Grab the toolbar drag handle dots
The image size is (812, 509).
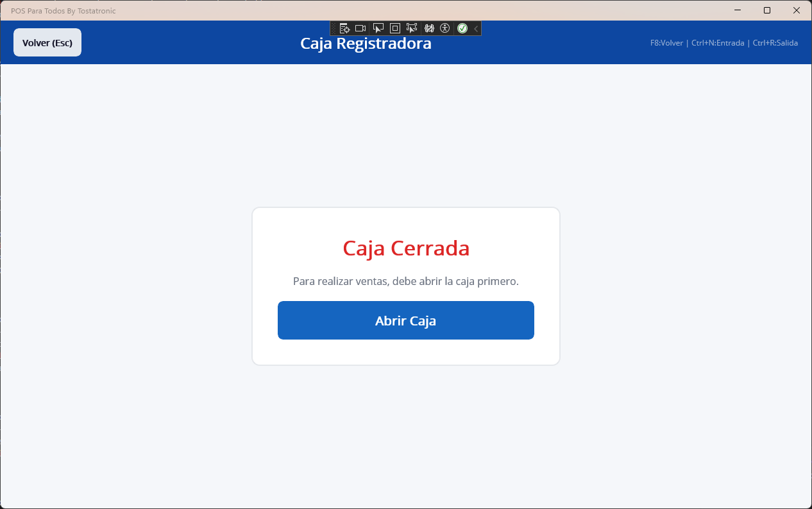click(334, 28)
